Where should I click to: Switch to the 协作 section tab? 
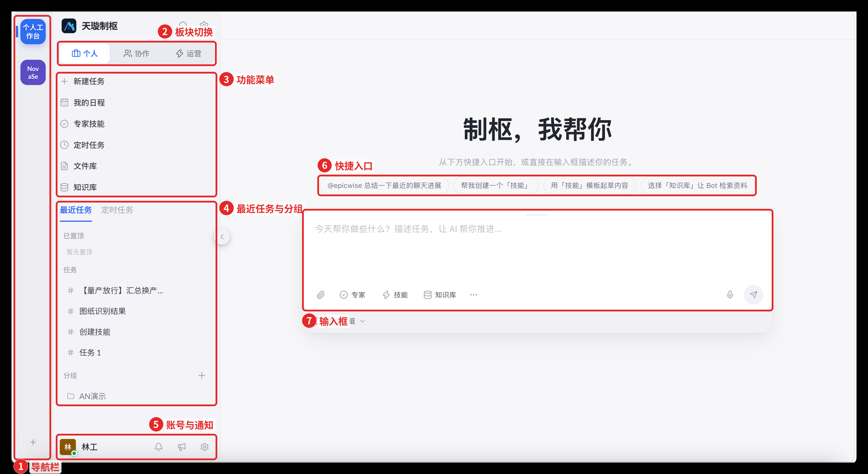(137, 53)
